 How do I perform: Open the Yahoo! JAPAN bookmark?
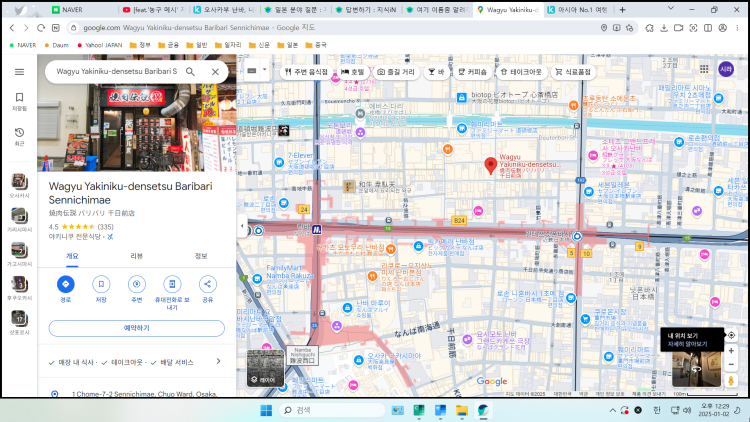pyautogui.click(x=99, y=45)
